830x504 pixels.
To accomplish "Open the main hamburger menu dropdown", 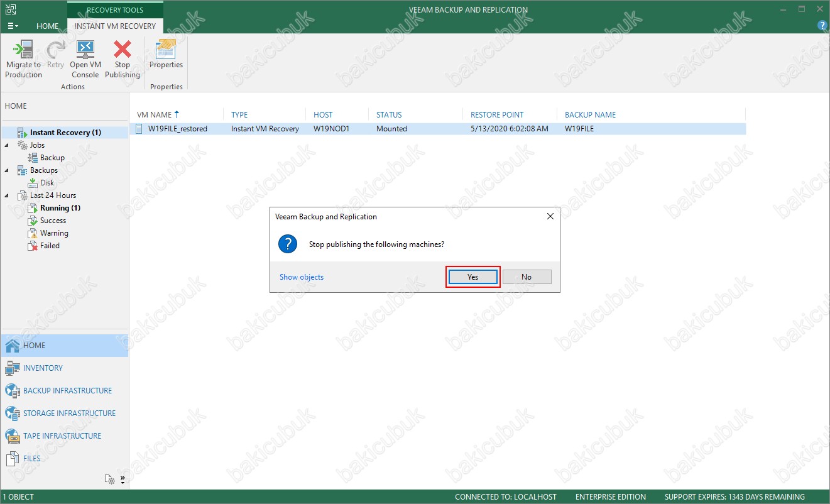I will pos(13,26).
